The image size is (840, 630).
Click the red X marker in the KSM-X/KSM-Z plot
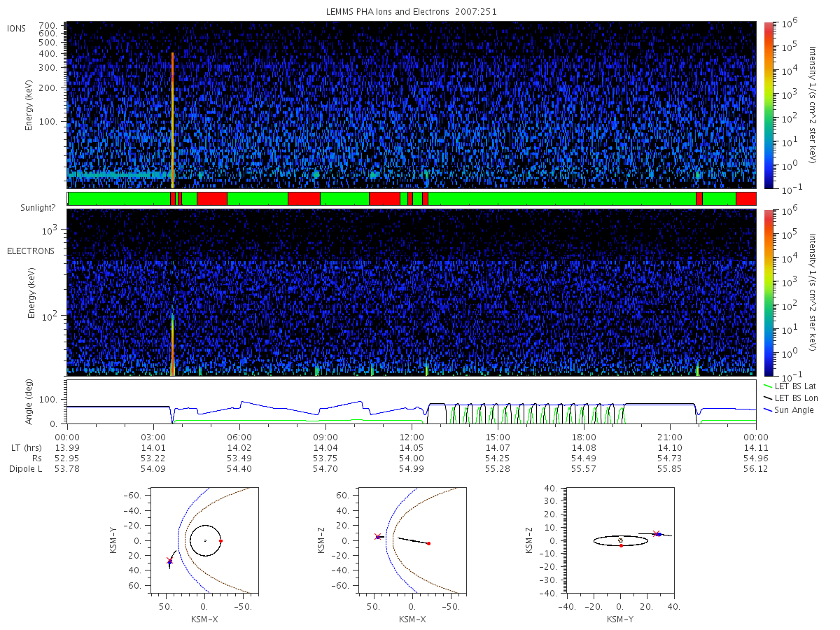point(377,537)
